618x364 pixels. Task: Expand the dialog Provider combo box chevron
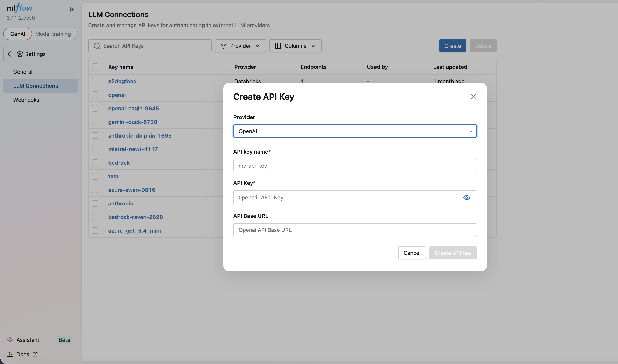pos(471,132)
